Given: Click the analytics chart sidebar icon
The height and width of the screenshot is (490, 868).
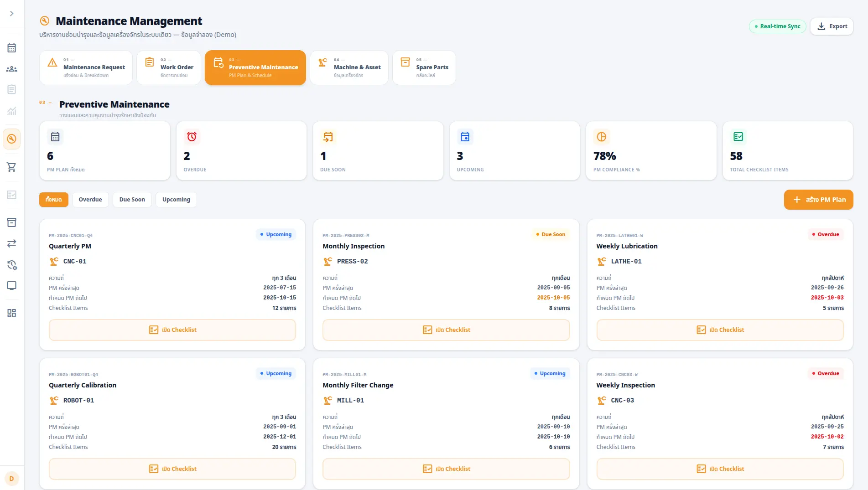Looking at the screenshot, I should (x=12, y=111).
